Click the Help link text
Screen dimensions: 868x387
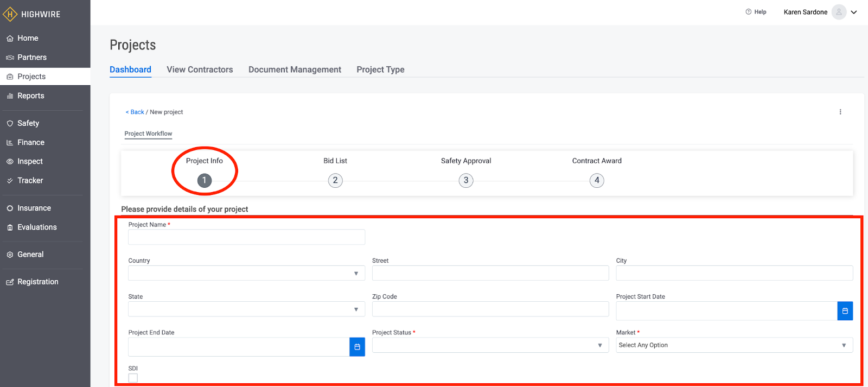click(760, 12)
